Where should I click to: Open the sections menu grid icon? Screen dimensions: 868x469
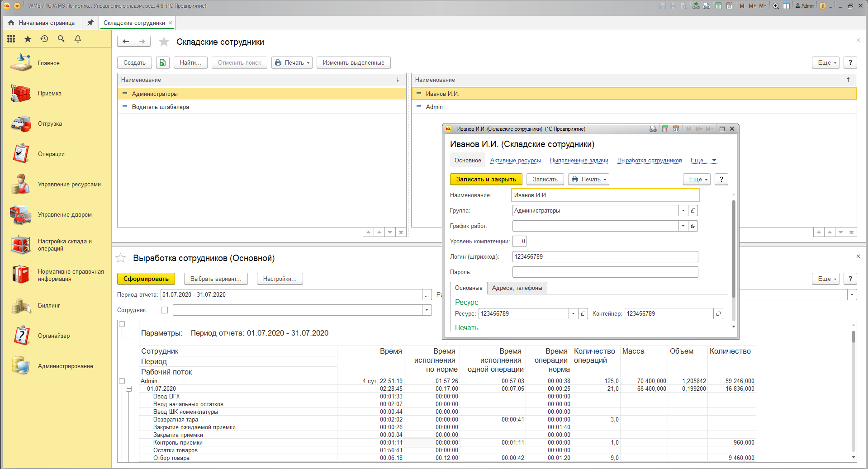[11, 39]
